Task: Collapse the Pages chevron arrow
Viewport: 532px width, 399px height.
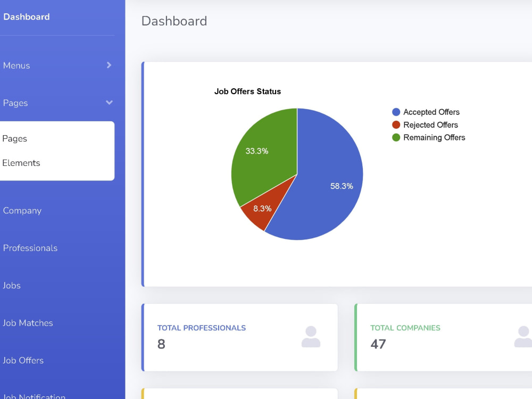Action: point(109,102)
